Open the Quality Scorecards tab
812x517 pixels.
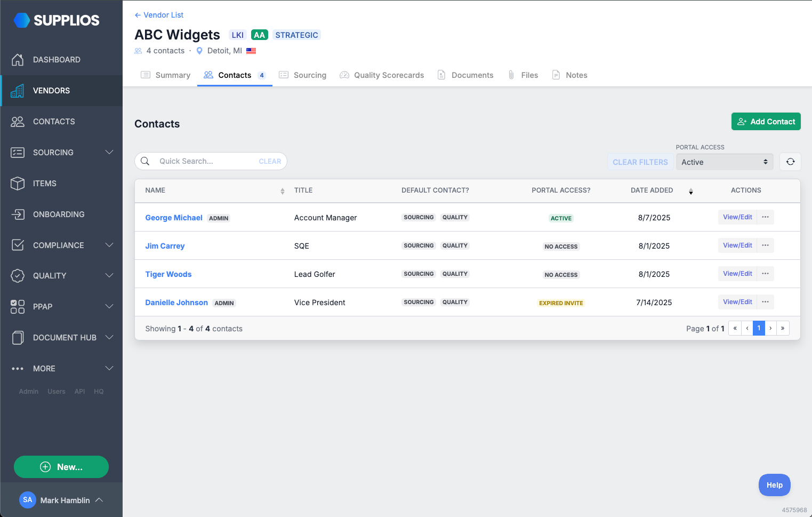tap(382, 75)
